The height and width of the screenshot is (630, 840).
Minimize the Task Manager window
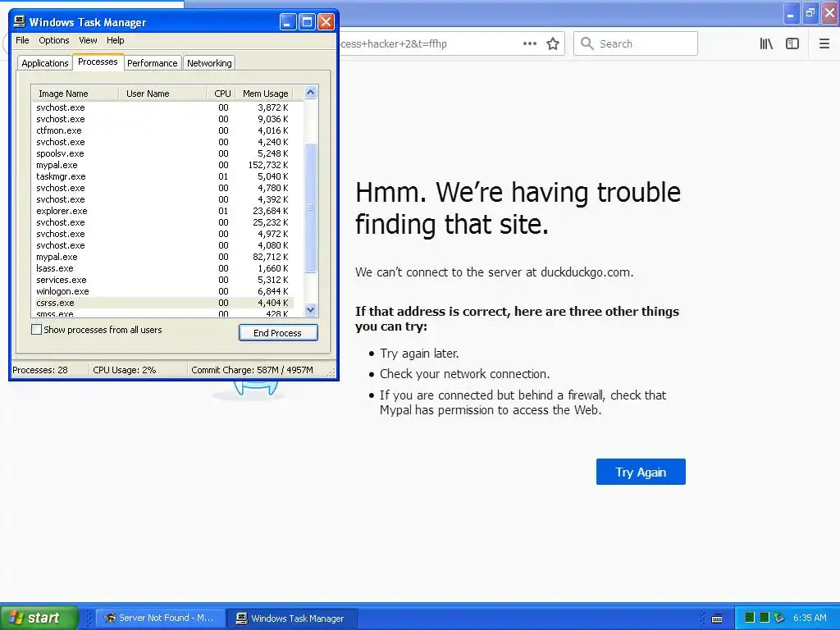(x=288, y=22)
